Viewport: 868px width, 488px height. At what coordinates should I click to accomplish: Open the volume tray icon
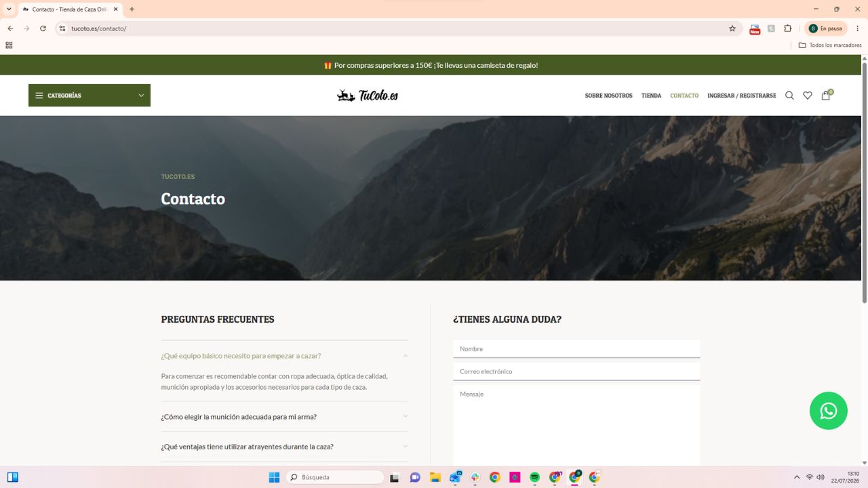[x=821, y=477]
